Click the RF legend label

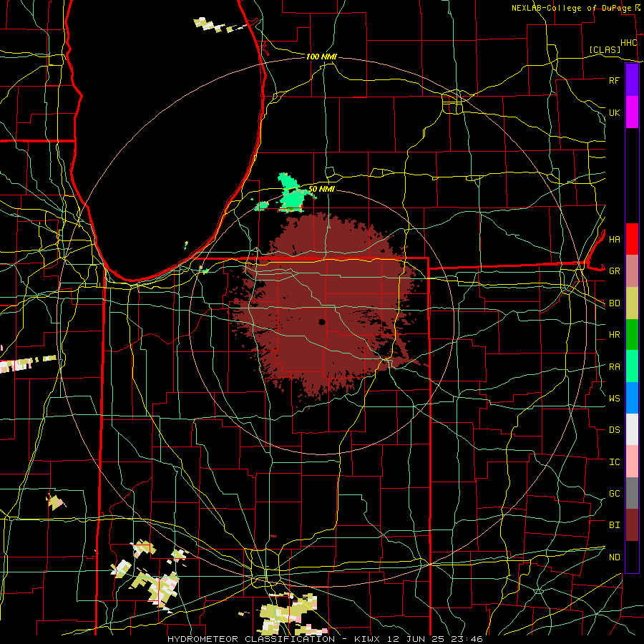pos(614,80)
